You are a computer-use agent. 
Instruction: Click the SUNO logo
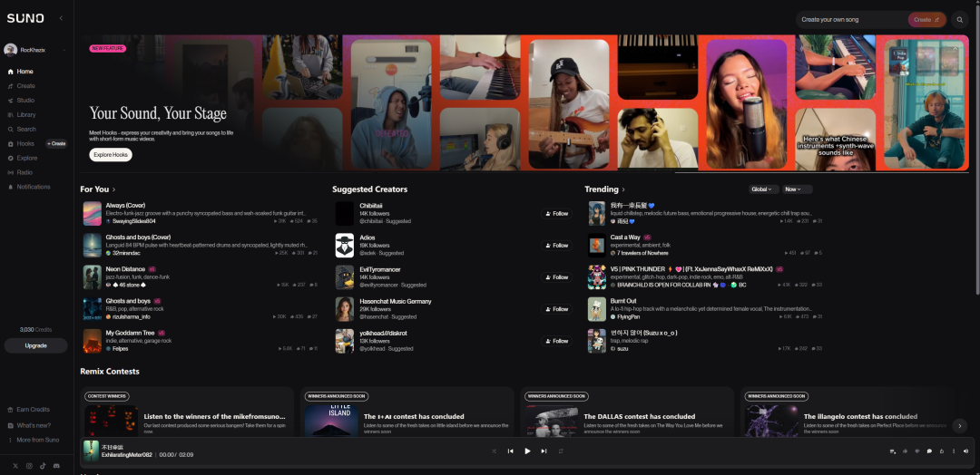point(25,19)
